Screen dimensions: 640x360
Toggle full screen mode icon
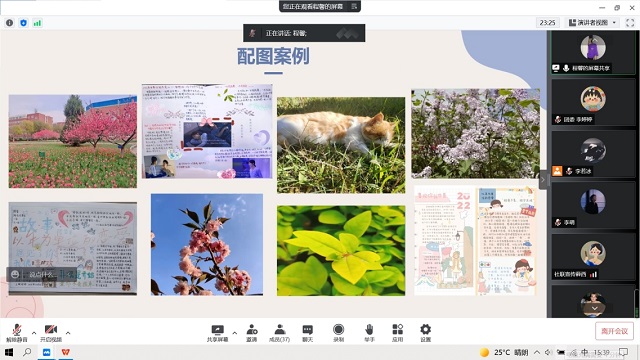click(x=630, y=23)
